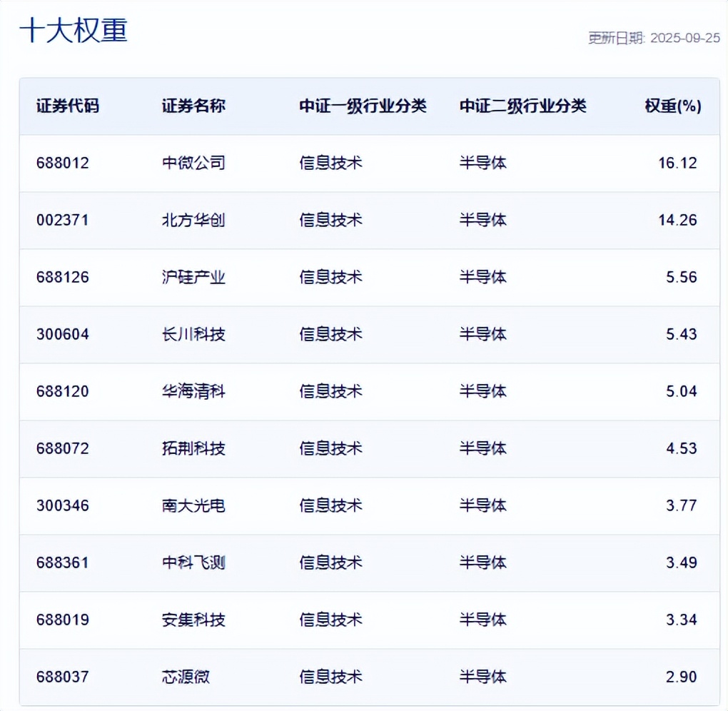Viewport: 728px width, 711px height.
Task: Click weight value 3.49
Action: [682, 563]
